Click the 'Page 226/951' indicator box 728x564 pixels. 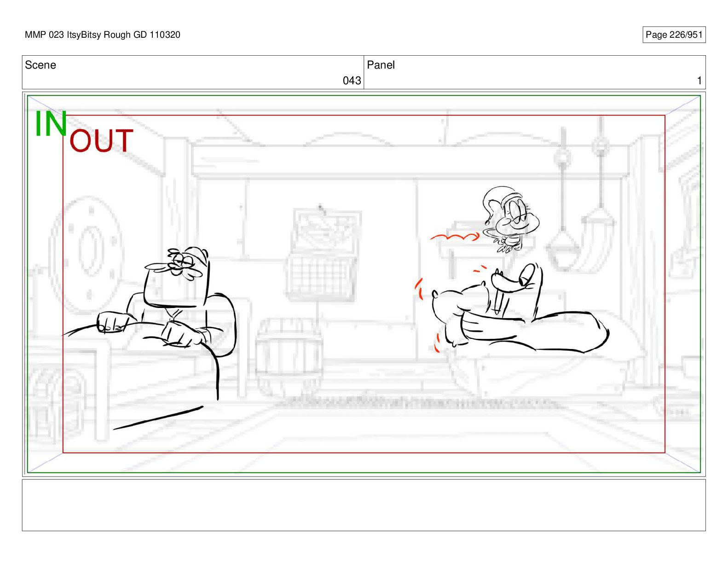click(x=674, y=35)
